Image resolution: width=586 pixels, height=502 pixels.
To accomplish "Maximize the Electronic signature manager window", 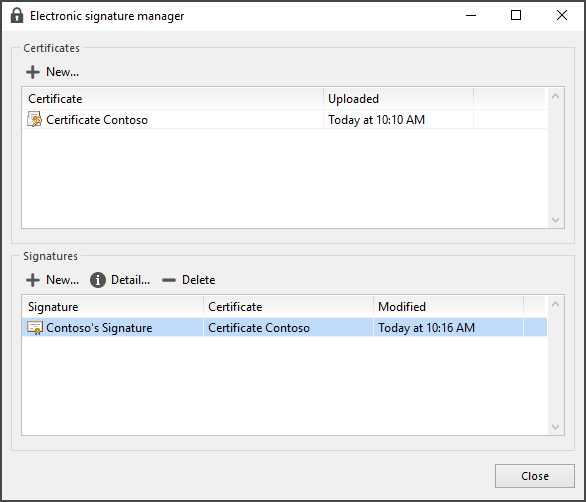I will tap(516, 15).
